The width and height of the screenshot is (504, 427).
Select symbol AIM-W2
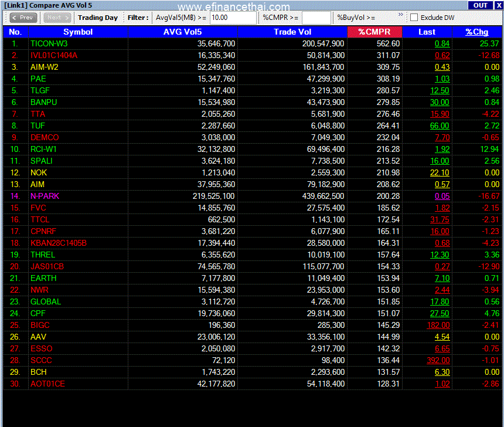point(45,67)
